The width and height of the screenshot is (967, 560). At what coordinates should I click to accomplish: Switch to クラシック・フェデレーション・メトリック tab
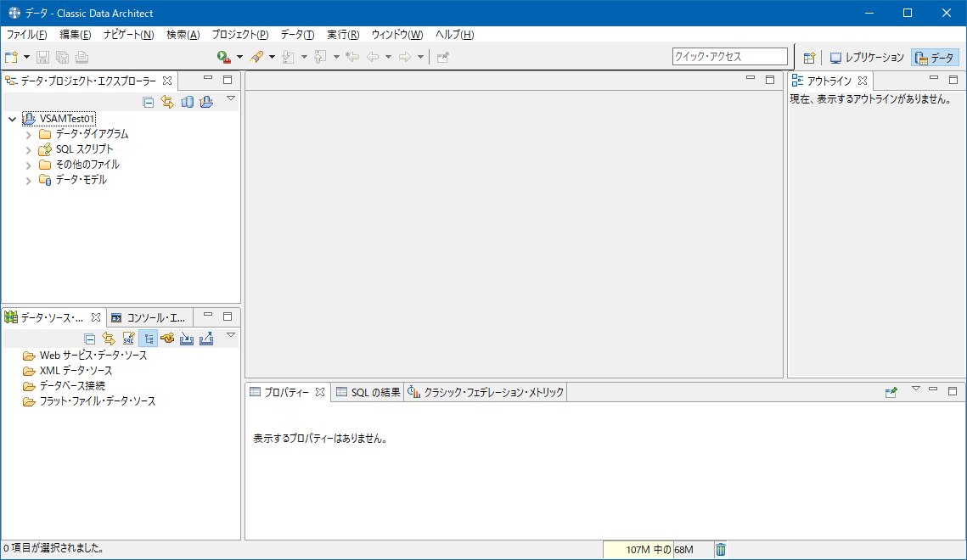pyautogui.click(x=486, y=393)
